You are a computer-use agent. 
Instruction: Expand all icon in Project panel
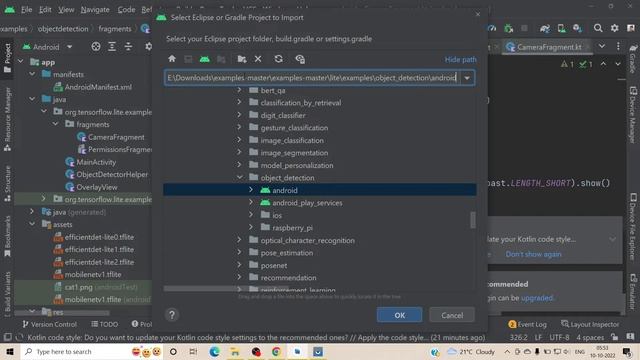(x=112, y=47)
